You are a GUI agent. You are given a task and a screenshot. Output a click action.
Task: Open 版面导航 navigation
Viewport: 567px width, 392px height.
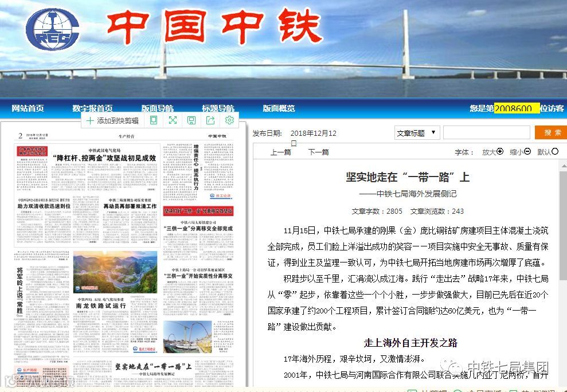point(157,108)
